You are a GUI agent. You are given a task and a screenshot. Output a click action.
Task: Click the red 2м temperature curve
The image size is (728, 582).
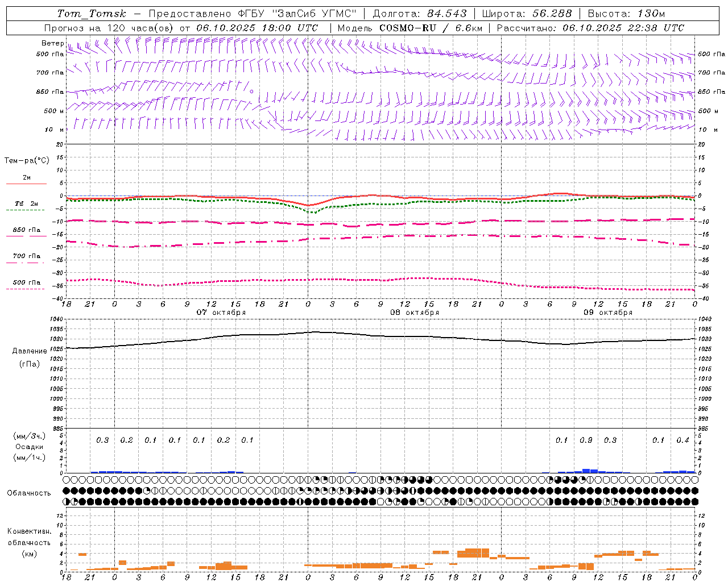point(380,196)
